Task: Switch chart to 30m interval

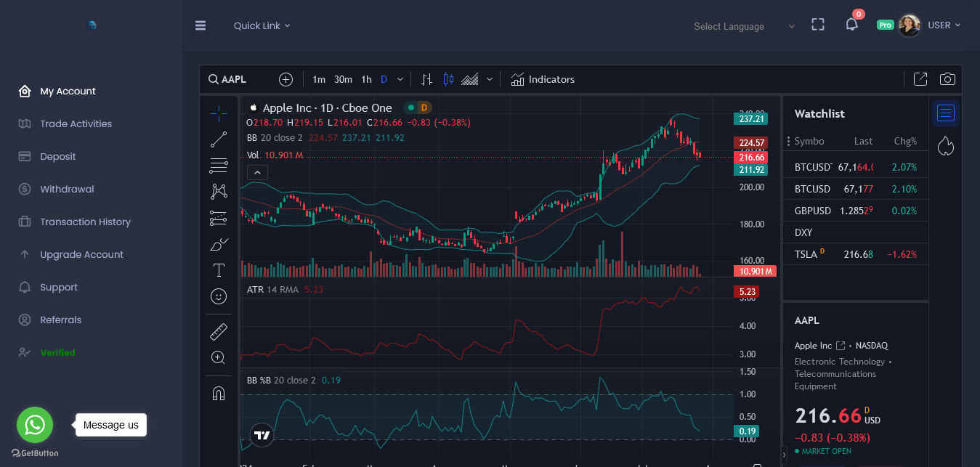Action: pos(343,79)
